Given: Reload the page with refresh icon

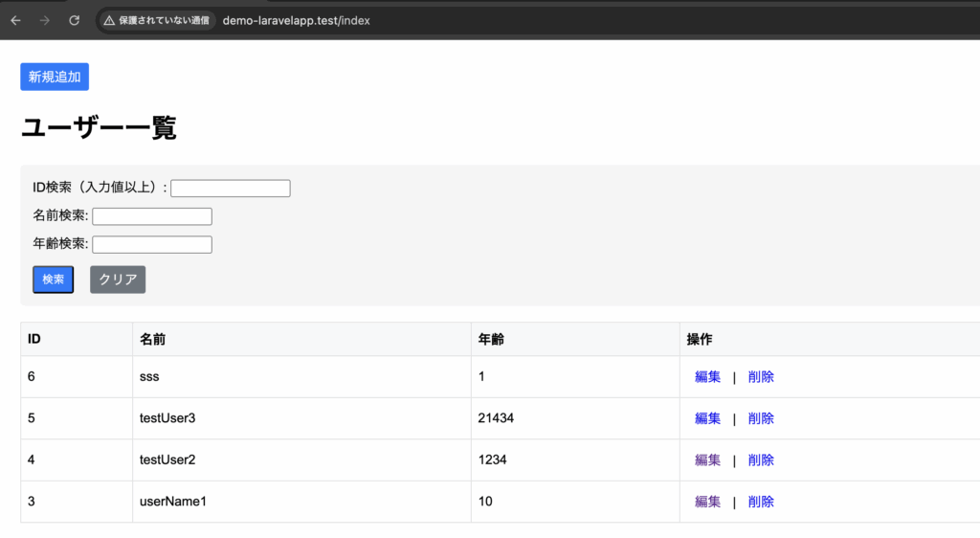Looking at the screenshot, I should pos(75,20).
